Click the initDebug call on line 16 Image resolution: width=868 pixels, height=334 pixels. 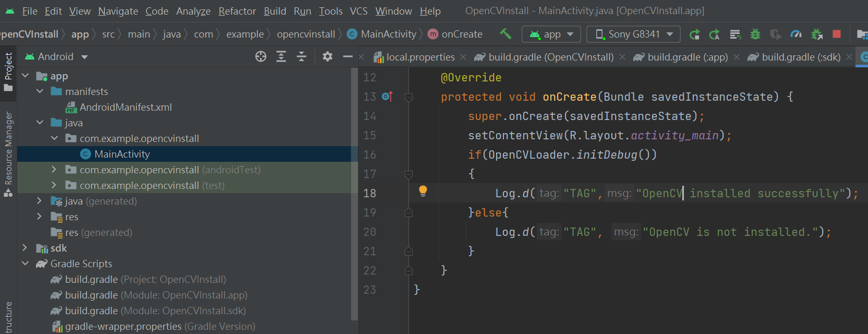coord(607,154)
